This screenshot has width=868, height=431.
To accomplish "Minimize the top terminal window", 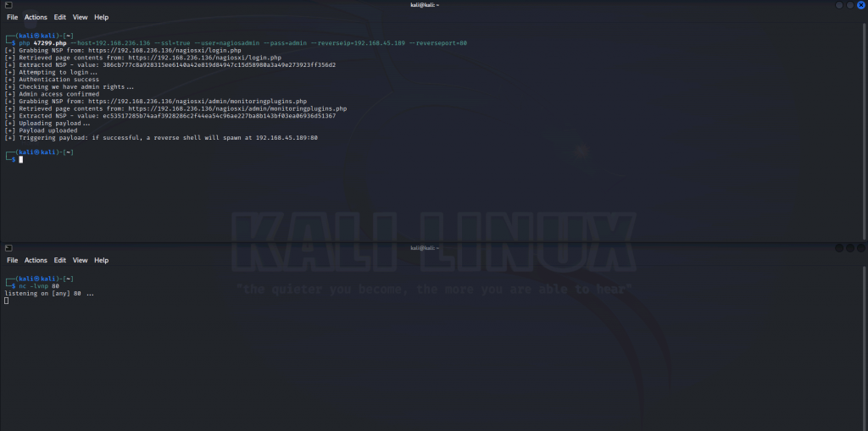I will click(839, 5).
